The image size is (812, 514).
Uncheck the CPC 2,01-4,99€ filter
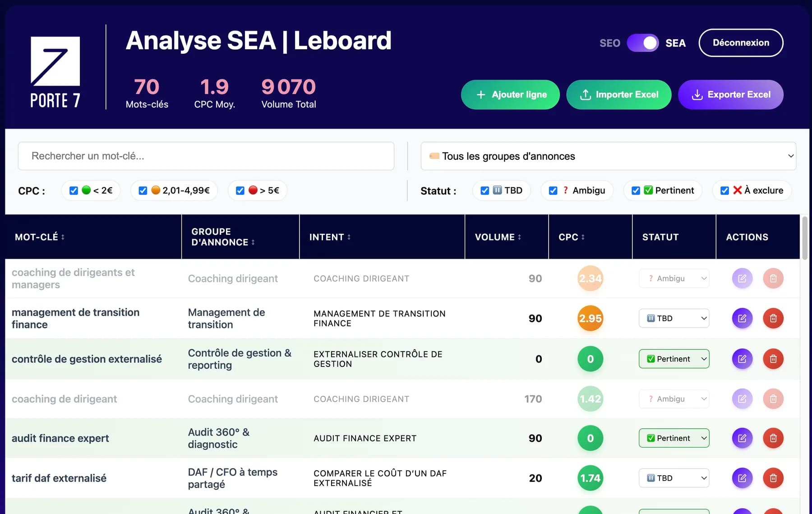[143, 190]
